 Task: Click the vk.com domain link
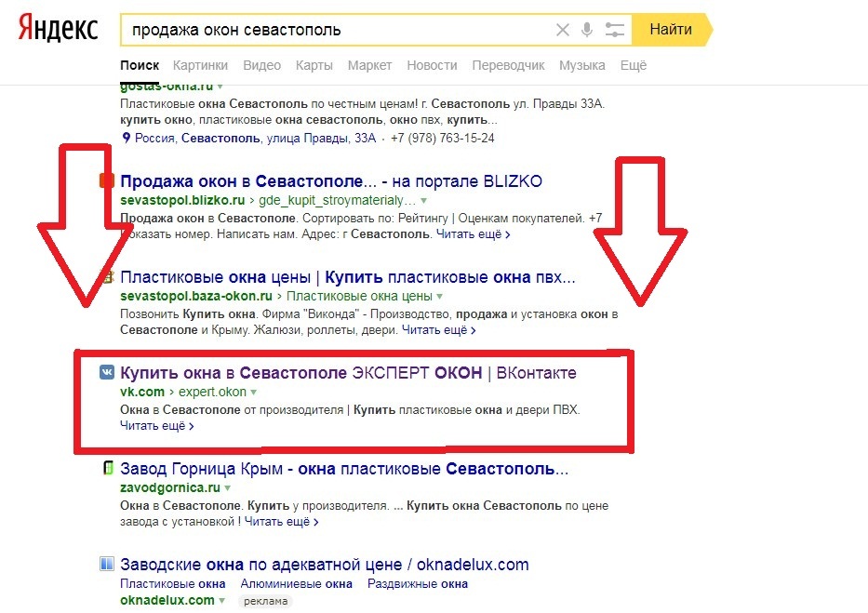tap(142, 391)
